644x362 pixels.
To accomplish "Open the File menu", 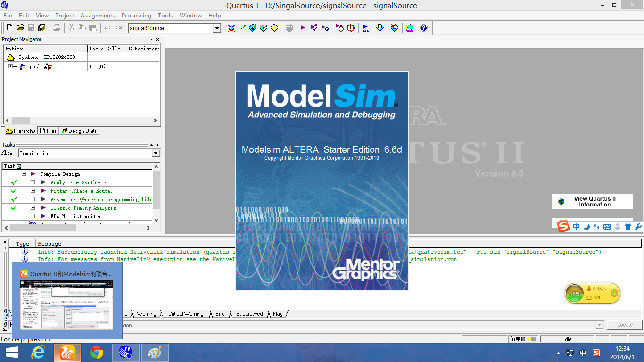I will point(8,16).
